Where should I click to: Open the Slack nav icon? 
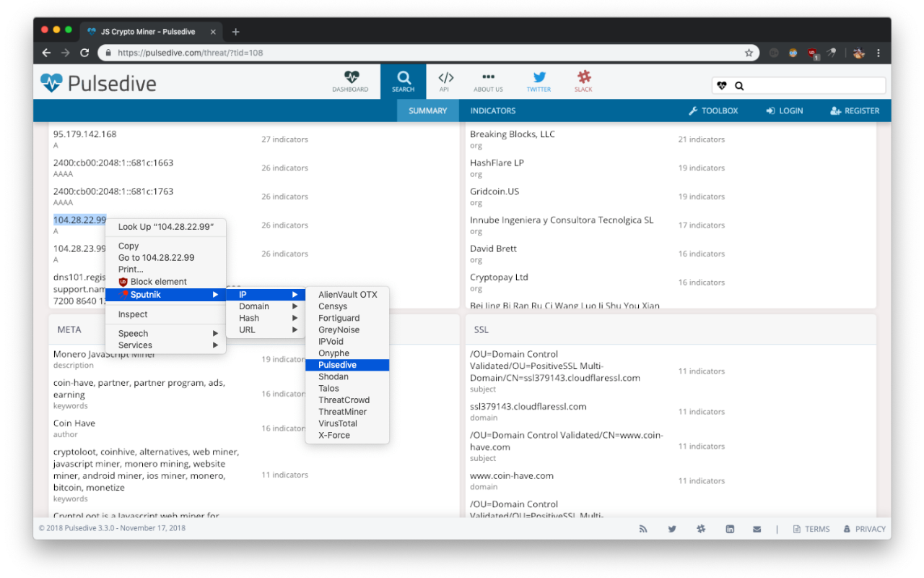coord(583,77)
